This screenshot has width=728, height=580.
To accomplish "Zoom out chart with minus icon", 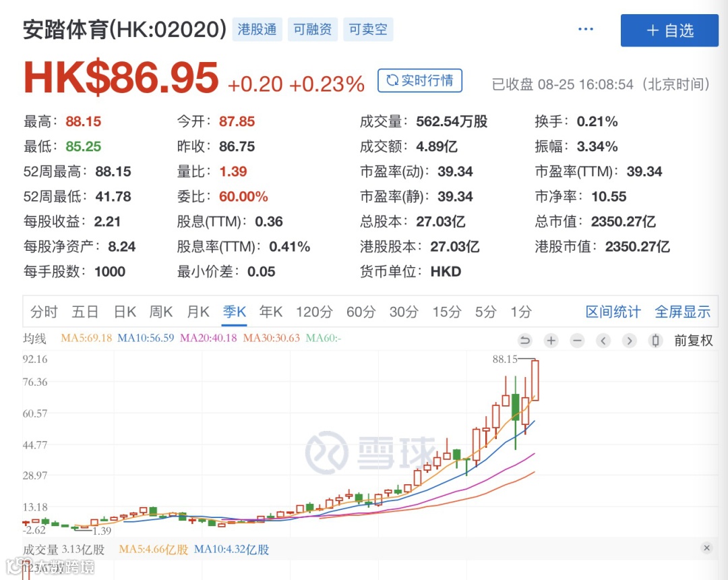I will point(577,341).
